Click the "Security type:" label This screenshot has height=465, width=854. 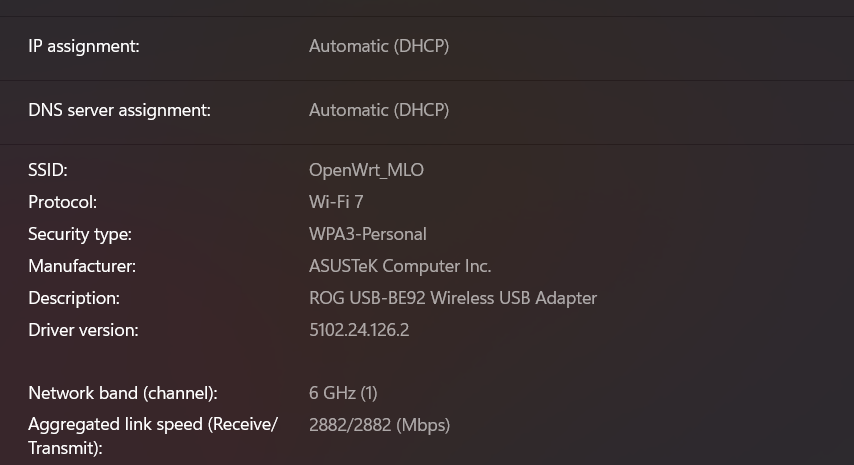(x=80, y=234)
